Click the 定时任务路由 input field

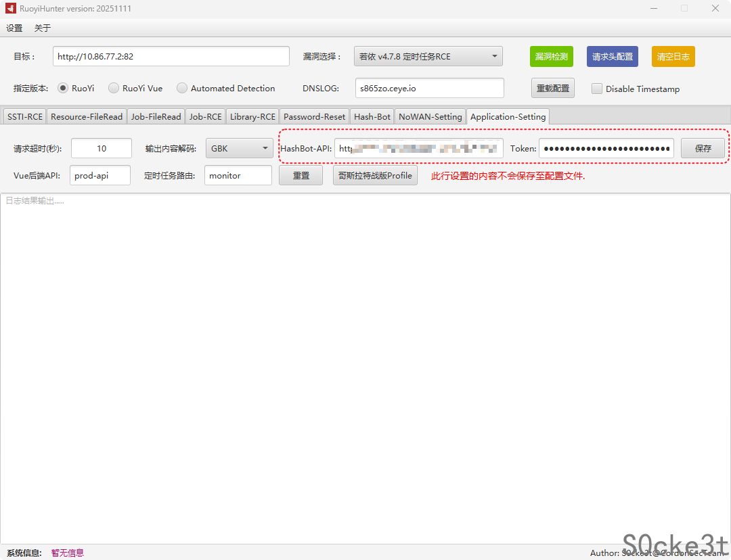238,175
